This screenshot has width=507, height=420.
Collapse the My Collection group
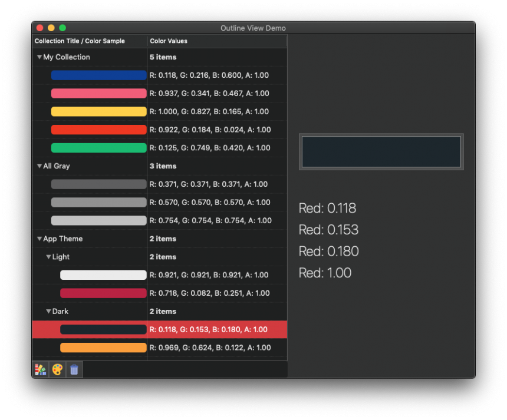pyautogui.click(x=39, y=57)
